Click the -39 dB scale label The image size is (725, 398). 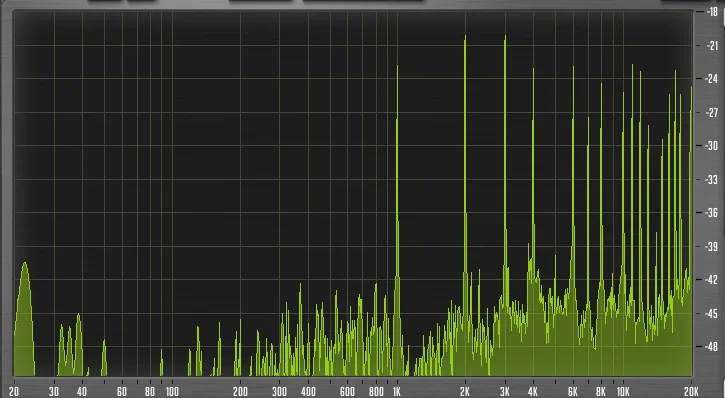tap(712, 246)
